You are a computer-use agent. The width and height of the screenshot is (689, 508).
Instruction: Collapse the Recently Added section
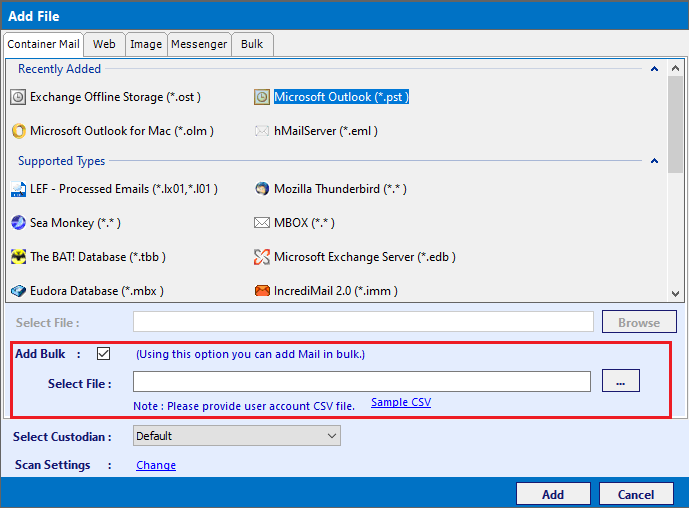tap(654, 69)
